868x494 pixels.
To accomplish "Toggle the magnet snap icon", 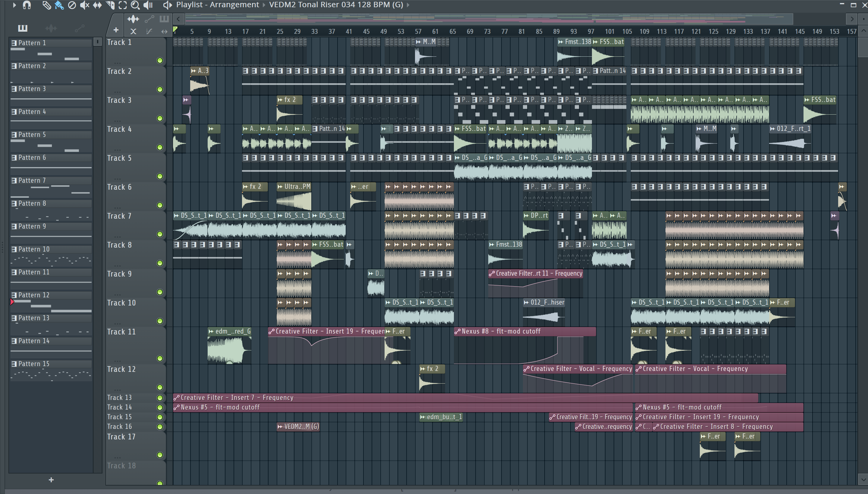I will (27, 5).
